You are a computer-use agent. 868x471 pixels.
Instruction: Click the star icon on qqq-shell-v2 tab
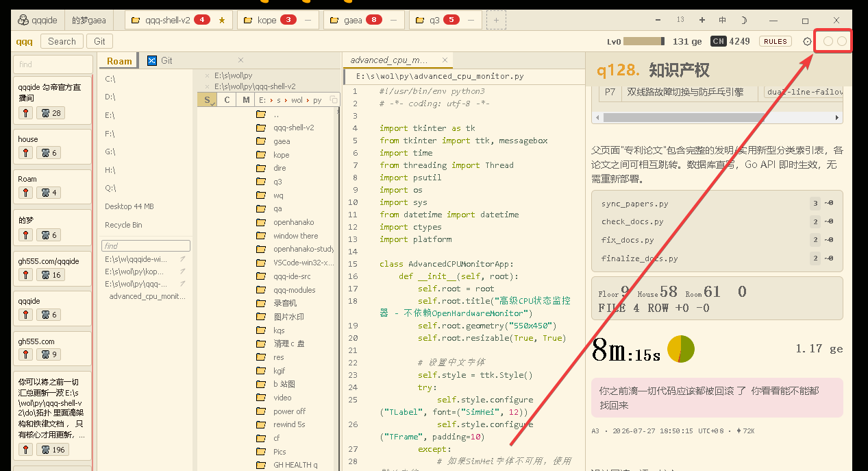(x=221, y=21)
